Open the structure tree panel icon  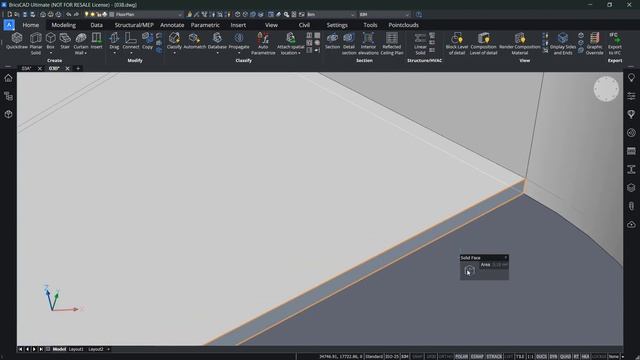pyautogui.click(x=8, y=96)
